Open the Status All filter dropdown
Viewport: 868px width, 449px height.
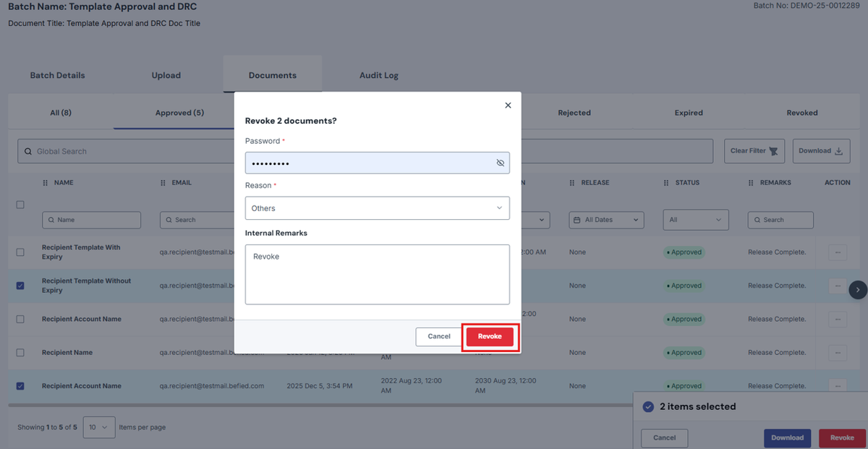[x=696, y=220]
